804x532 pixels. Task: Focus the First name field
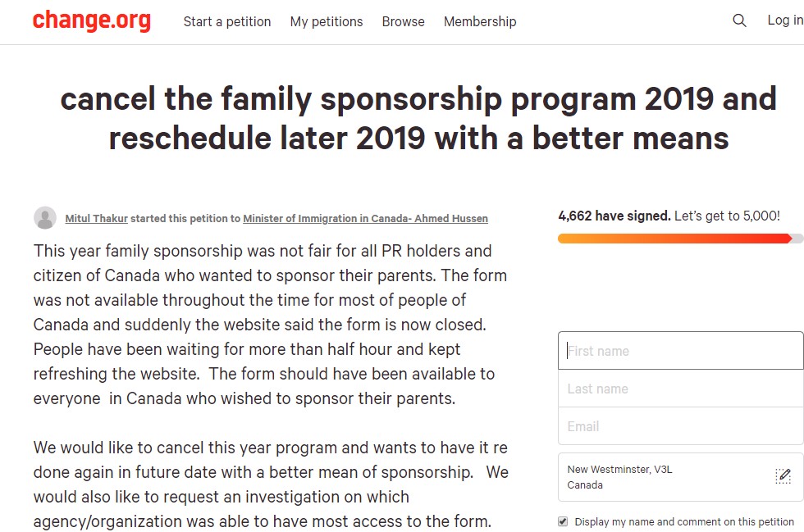680,351
